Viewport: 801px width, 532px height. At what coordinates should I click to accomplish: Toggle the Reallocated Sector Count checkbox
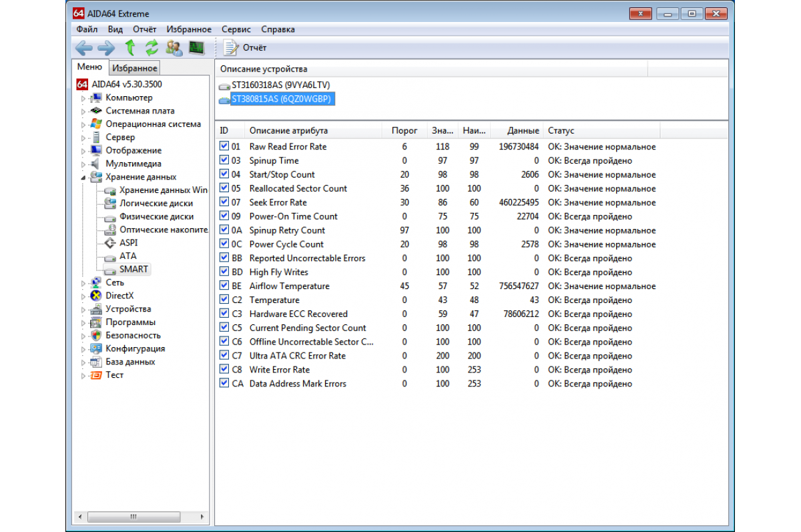[x=224, y=188]
